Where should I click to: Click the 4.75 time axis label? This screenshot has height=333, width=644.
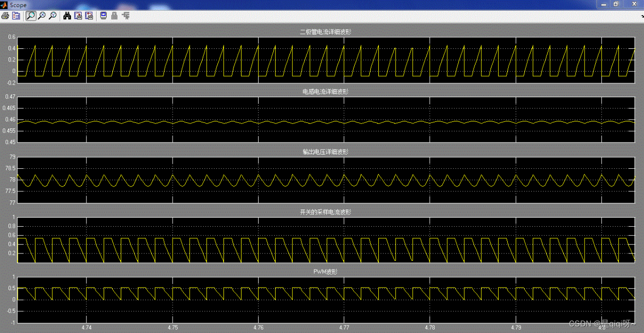(173, 327)
